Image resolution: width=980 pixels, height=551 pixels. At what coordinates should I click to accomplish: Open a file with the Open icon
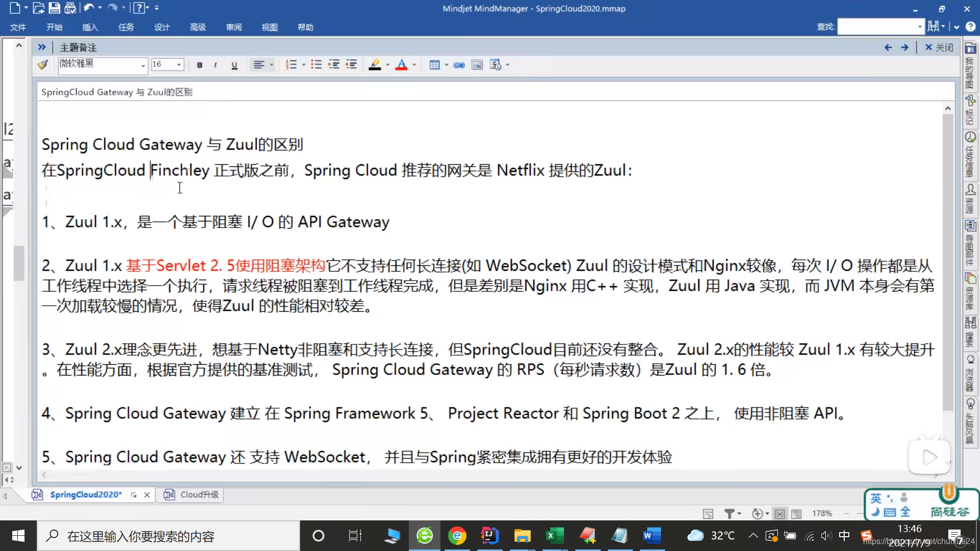click(38, 8)
